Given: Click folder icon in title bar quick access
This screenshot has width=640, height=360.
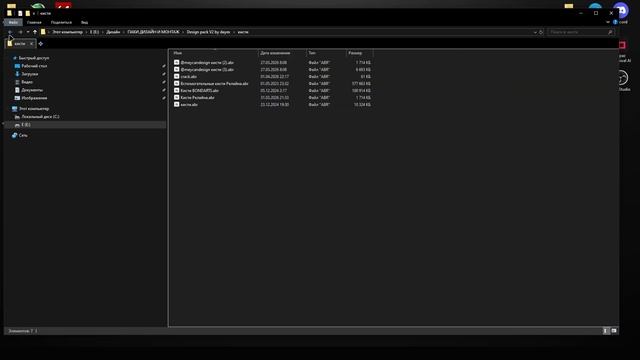Looking at the screenshot, I should pos(27,13).
